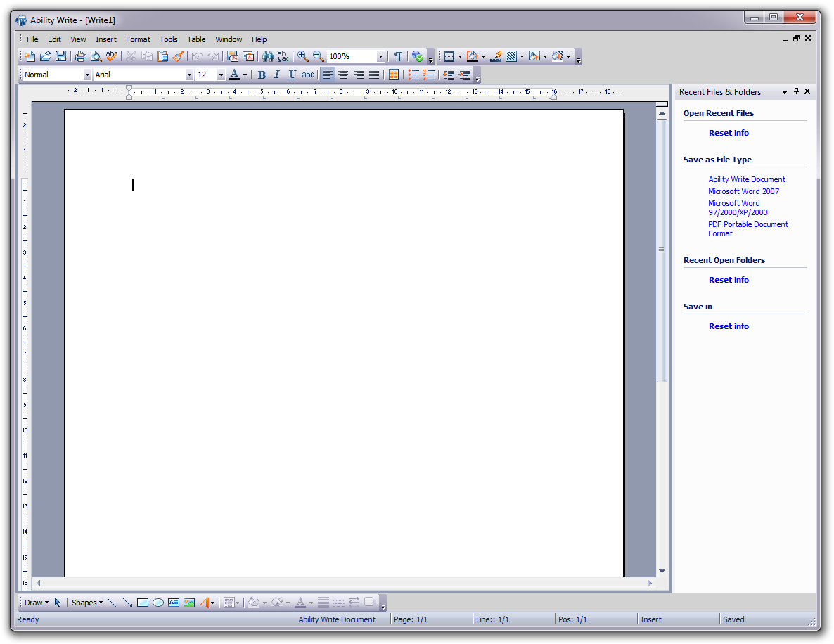The image size is (834, 644).
Task: Insert a picture using the image icon
Action: [x=189, y=603]
